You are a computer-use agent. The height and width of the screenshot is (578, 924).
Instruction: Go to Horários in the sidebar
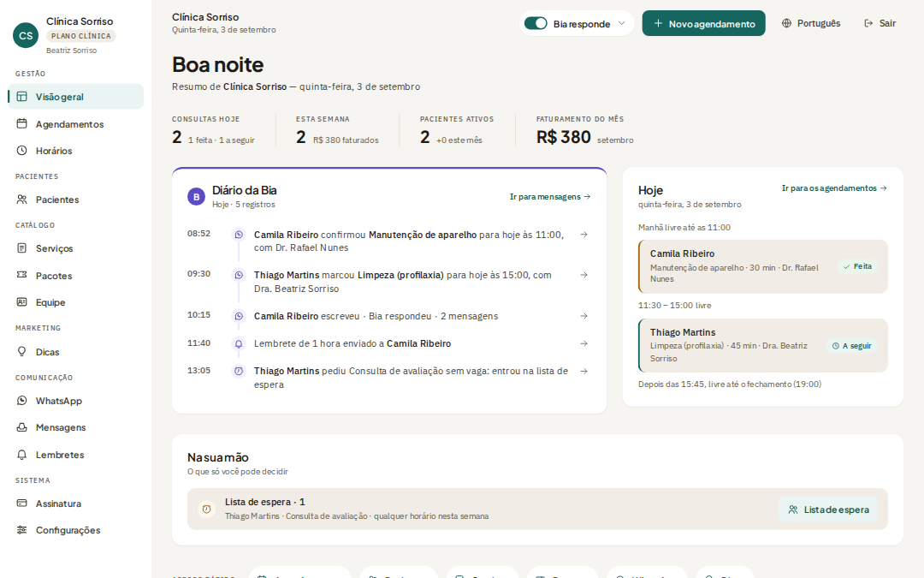click(x=76, y=151)
